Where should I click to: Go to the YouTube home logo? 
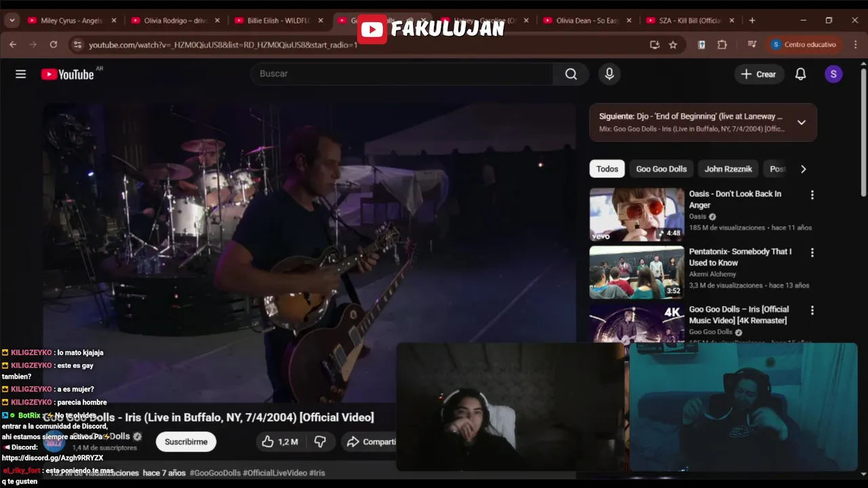tap(68, 75)
